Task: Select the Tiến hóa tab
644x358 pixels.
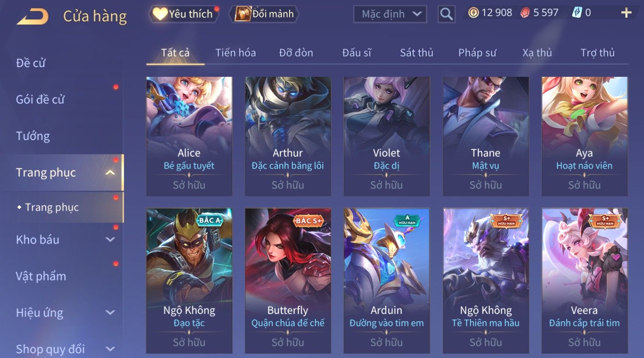Action: click(235, 53)
